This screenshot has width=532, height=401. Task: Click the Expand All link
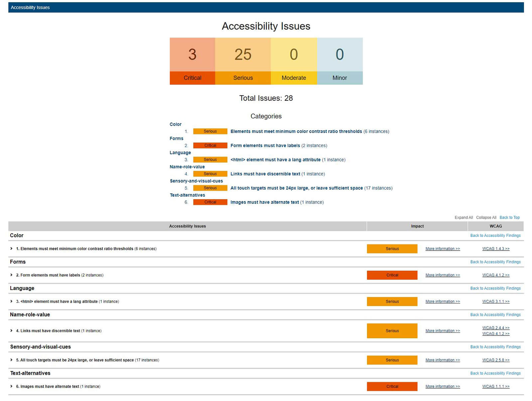coord(464,218)
